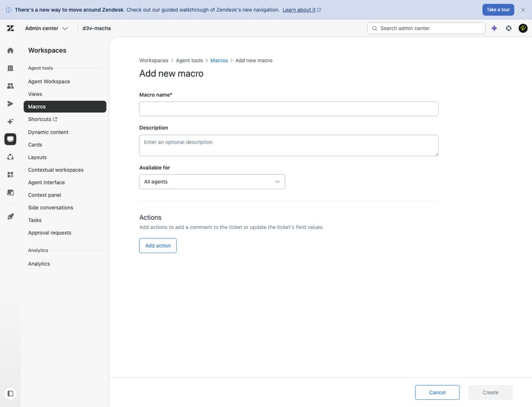Click the Agent tools breadcrumb
The image size is (532, 407).
(189, 60)
